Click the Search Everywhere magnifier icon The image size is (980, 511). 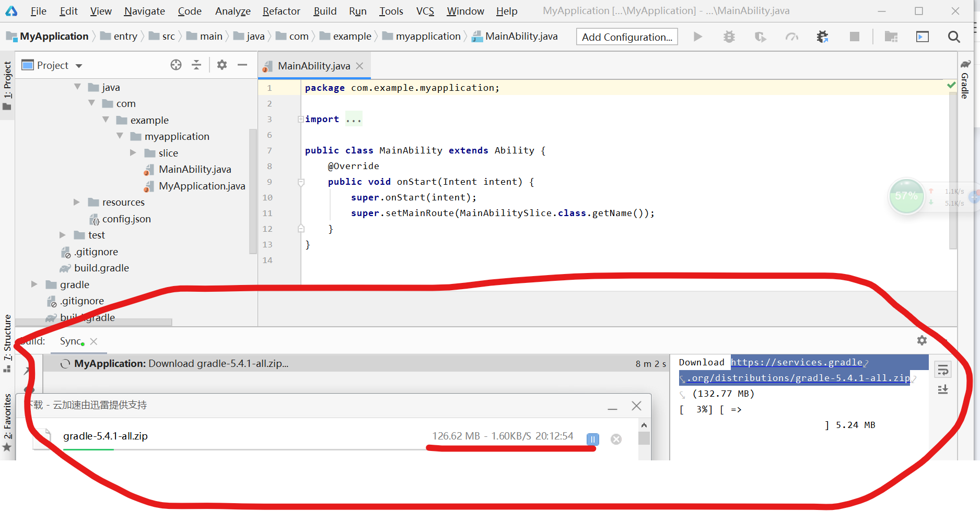tap(954, 37)
